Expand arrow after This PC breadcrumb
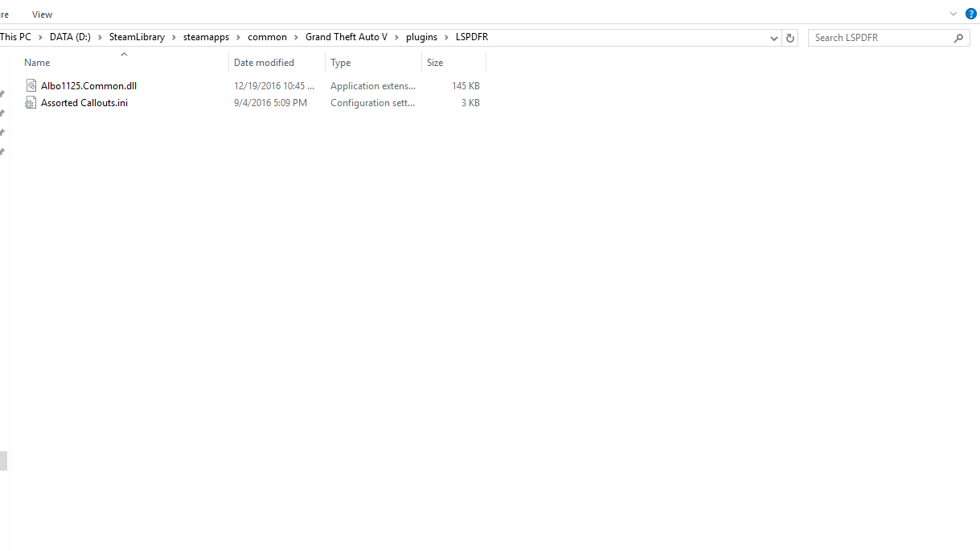Viewport: 980px width, 551px height. [40, 38]
